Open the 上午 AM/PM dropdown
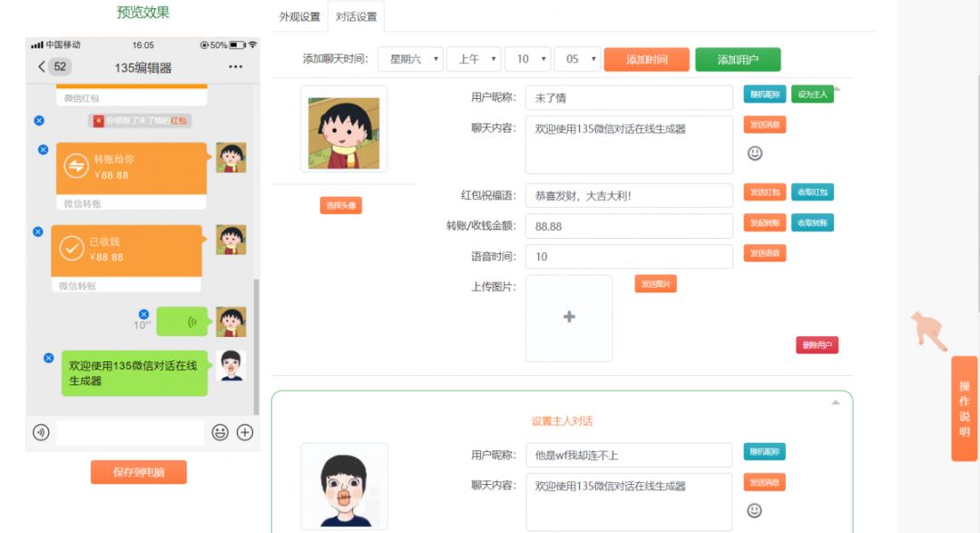Viewport: 980px width, 533px height. [474, 59]
